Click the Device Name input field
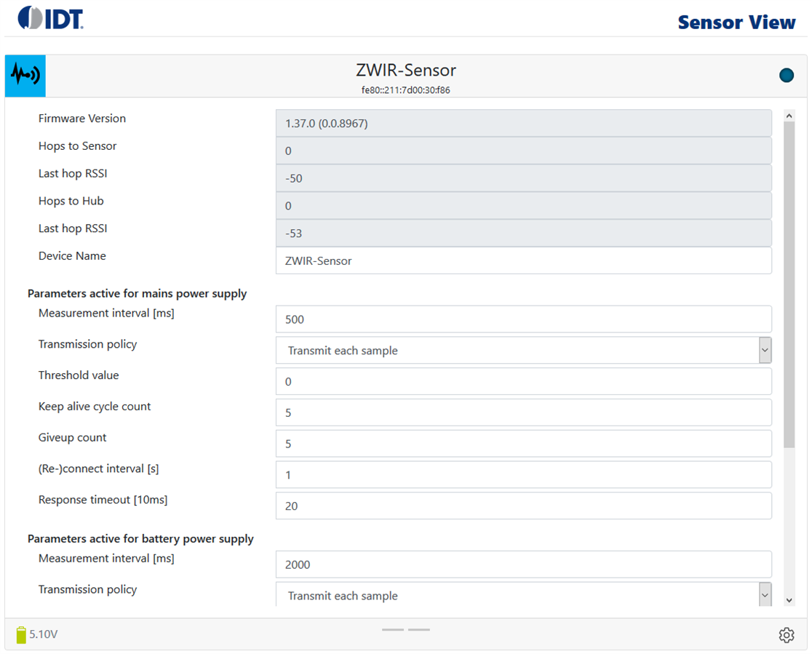Screen dimensions: 812x654 tap(523, 260)
